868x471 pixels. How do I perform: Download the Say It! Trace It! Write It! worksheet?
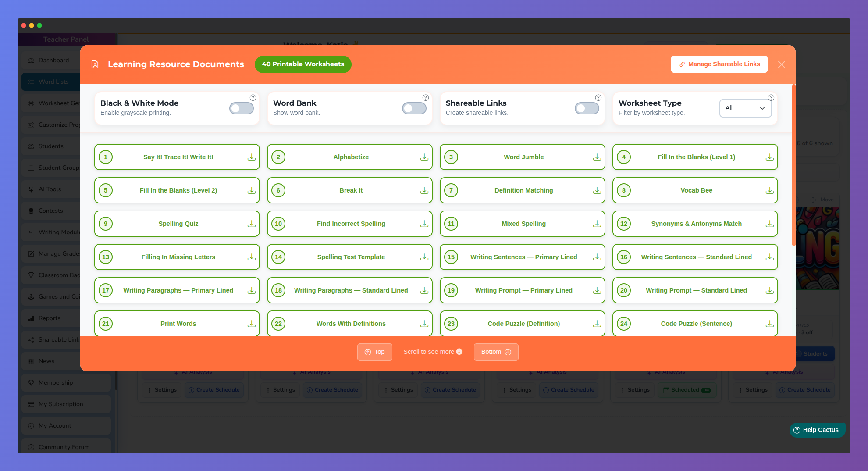click(x=252, y=157)
